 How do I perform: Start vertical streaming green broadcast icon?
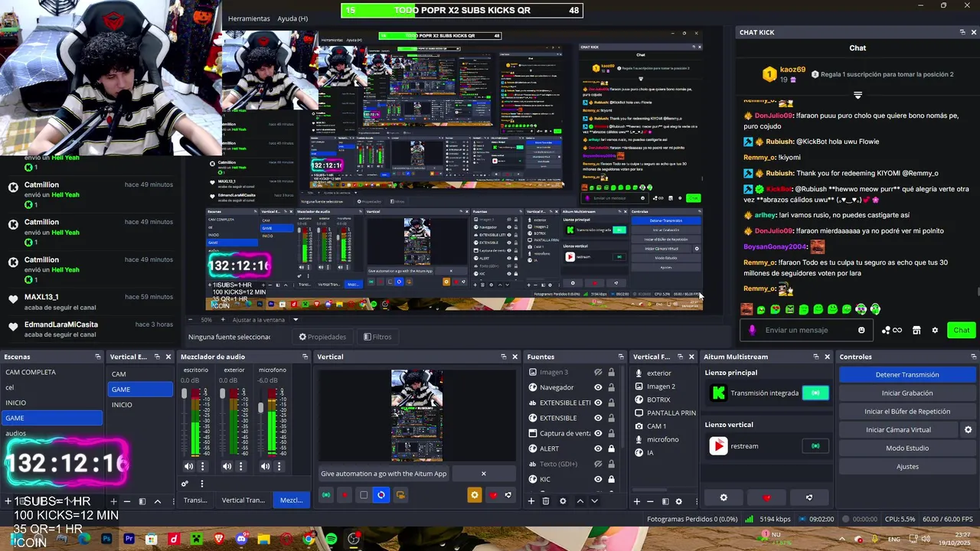326,495
